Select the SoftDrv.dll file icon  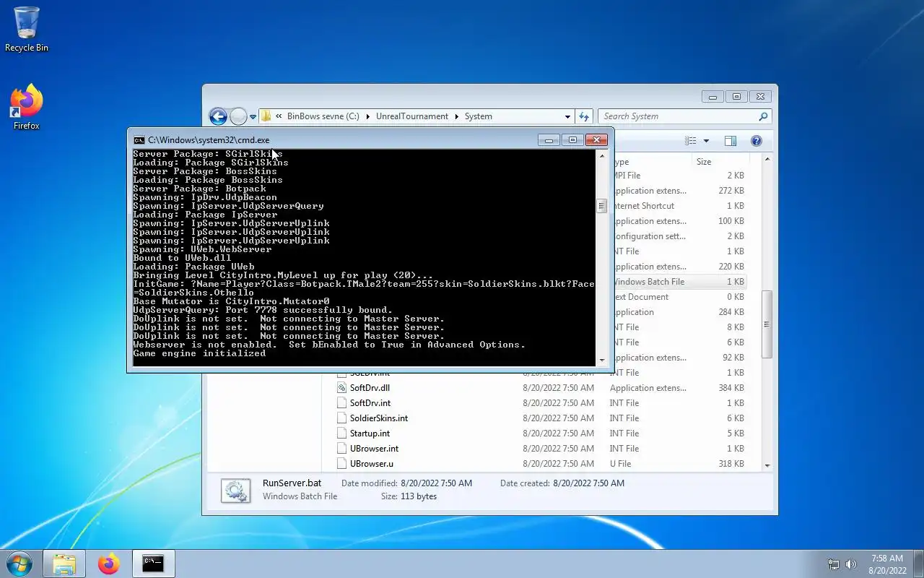coord(342,388)
